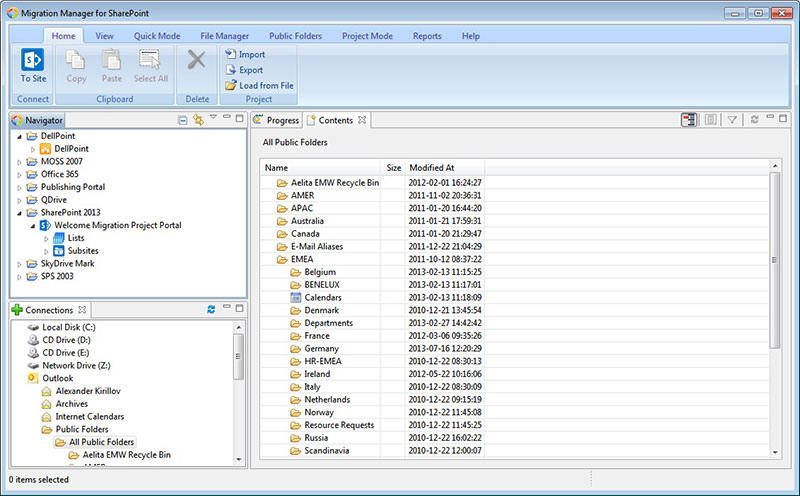800x496 pixels.
Task: Toggle the tree view mode in Contents
Action: (x=689, y=120)
